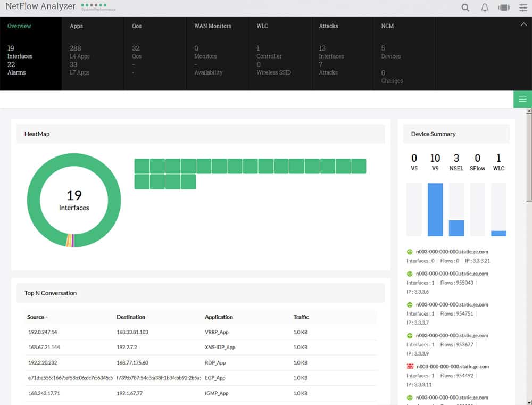
Task: Click XNS-IDP_App application cell
Action: pyautogui.click(x=220, y=348)
